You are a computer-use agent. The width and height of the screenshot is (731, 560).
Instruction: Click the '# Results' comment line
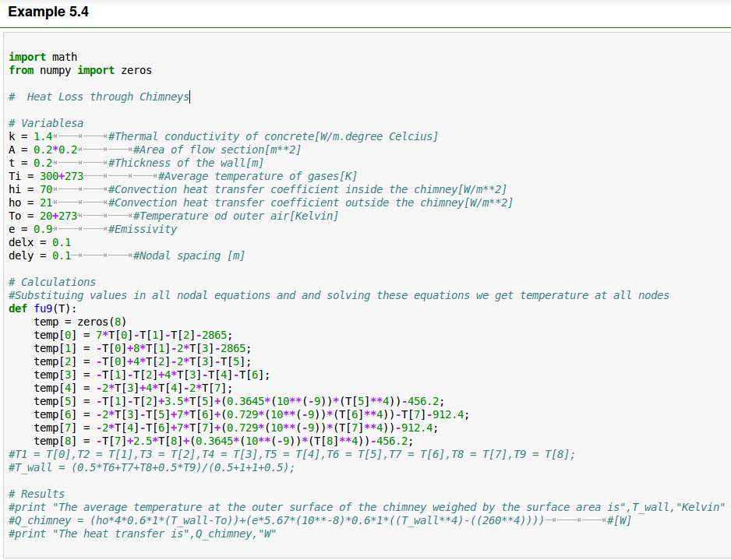[37, 494]
